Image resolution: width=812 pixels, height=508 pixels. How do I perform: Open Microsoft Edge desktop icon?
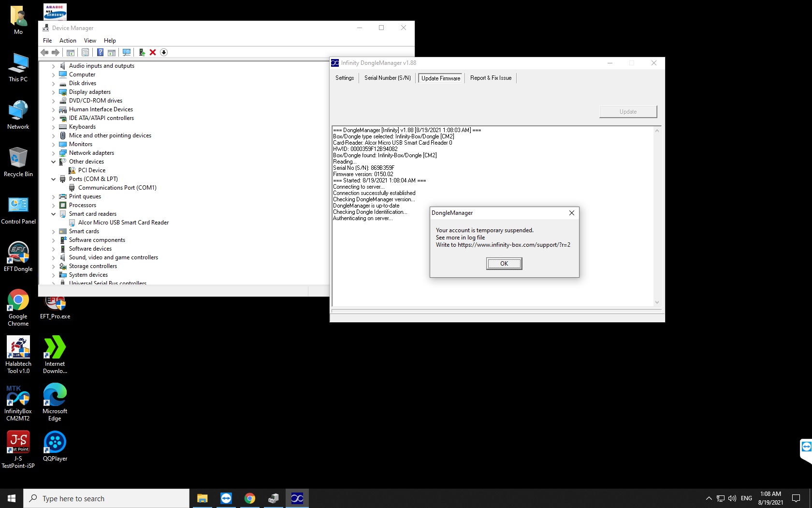(55, 403)
